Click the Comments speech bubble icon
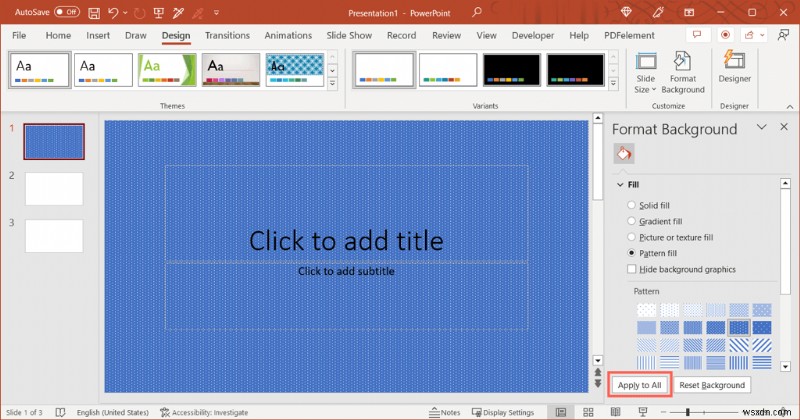 pyautogui.click(x=697, y=35)
